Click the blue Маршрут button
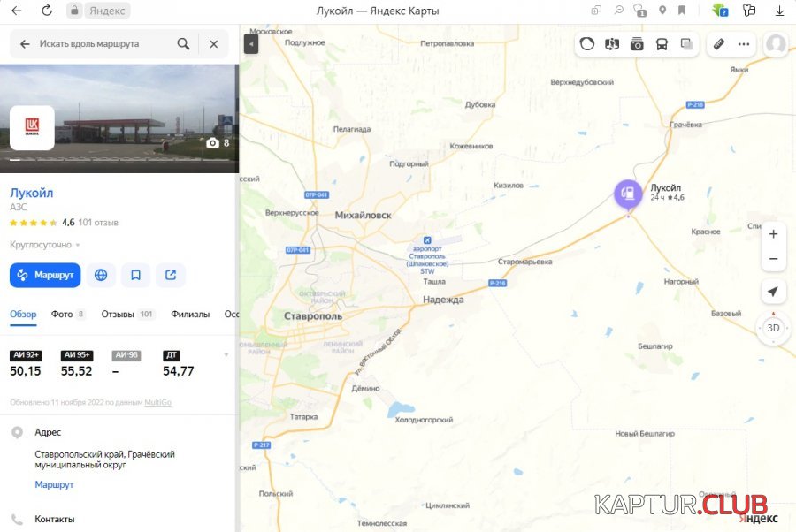796x532 pixels. point(45,275)
